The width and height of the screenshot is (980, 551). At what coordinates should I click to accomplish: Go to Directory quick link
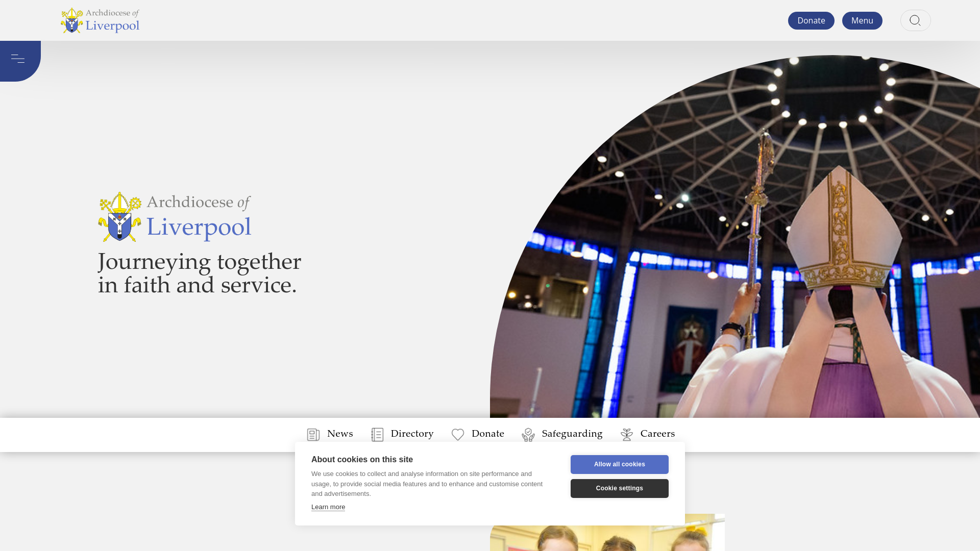click(412, 434)
